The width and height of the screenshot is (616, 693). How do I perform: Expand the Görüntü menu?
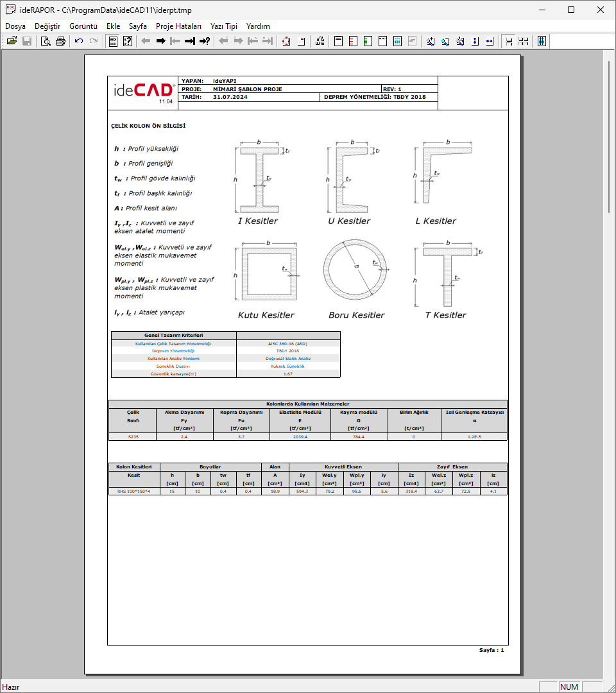point(83,26)
